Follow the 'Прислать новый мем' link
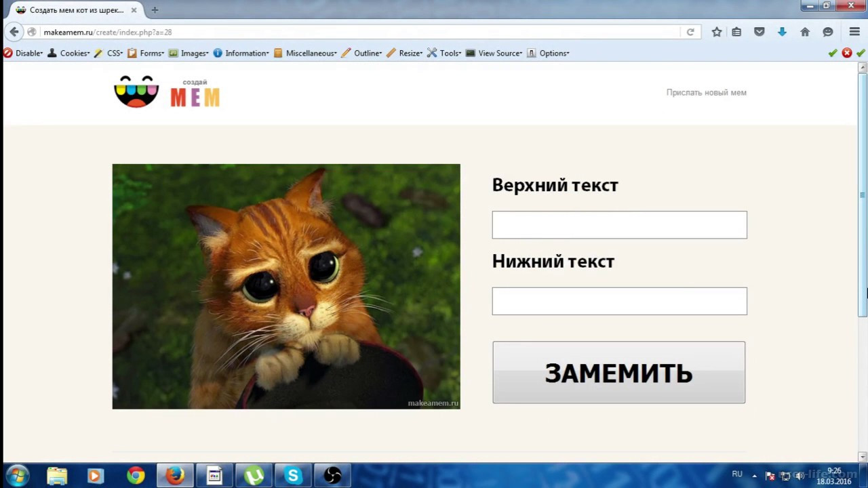Screen dimensions: 868x488 706,93
